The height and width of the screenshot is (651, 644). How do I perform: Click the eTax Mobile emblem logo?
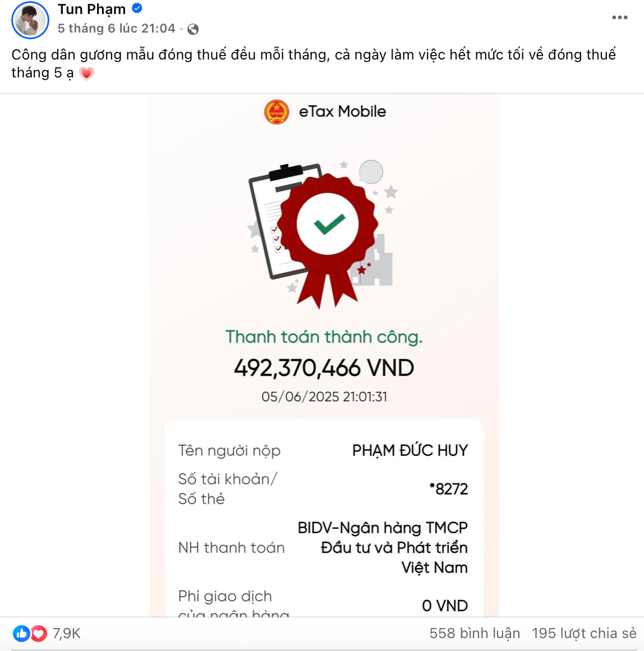[277, 112]
